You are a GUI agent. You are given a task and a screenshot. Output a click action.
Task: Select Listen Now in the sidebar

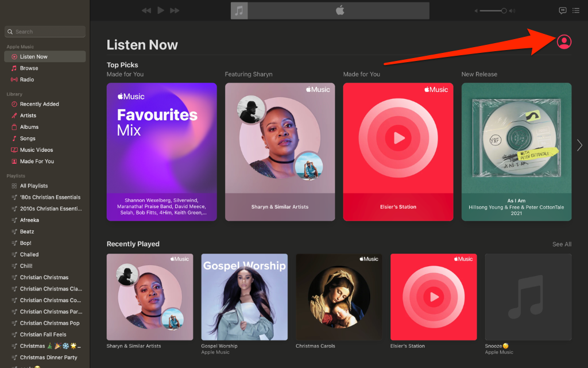point(45,57)
